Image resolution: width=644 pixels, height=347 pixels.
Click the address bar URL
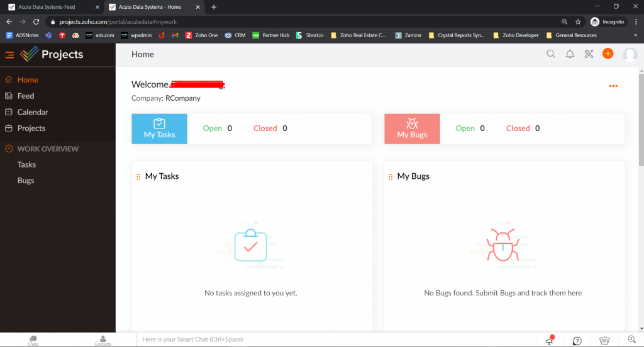[x=118, y=22]
